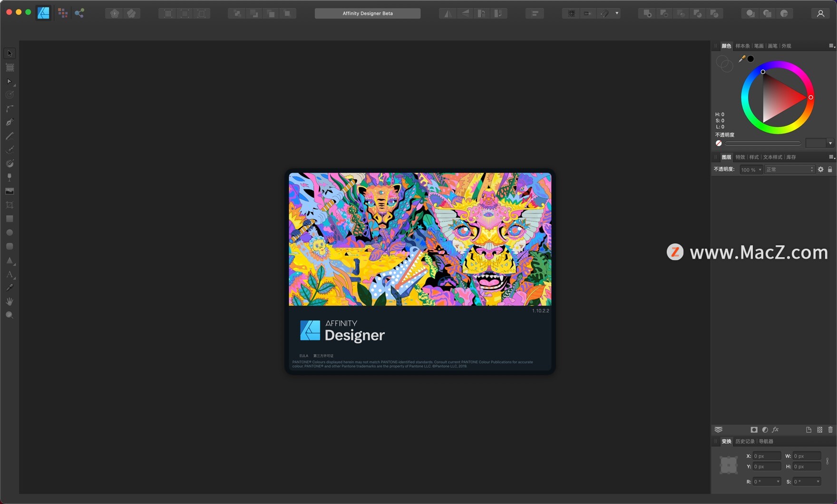Switch to the 库存 tab
Image resolution: width=837 pixels, height=504 pixels.
pos(791,157)
